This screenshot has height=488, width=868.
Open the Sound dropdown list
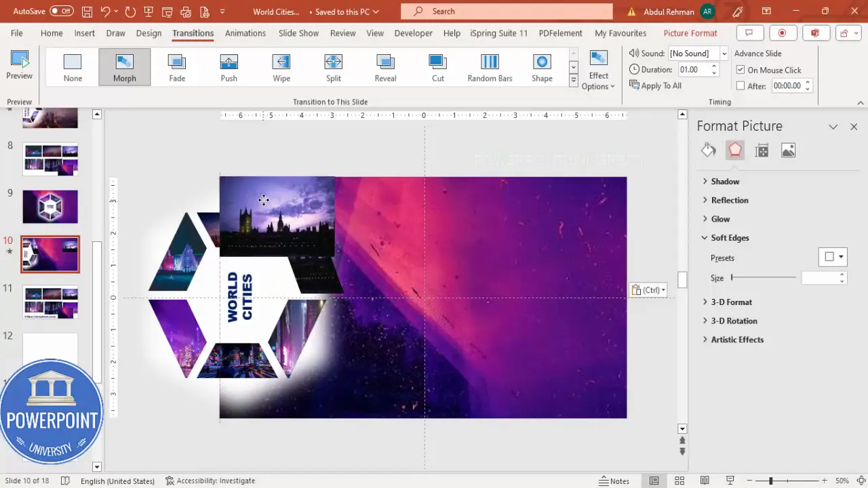point(724,54)
